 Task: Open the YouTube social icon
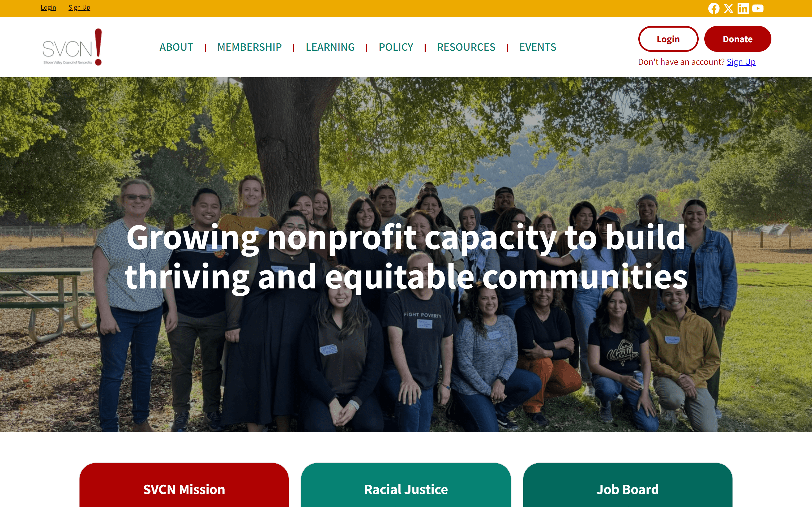758,8
